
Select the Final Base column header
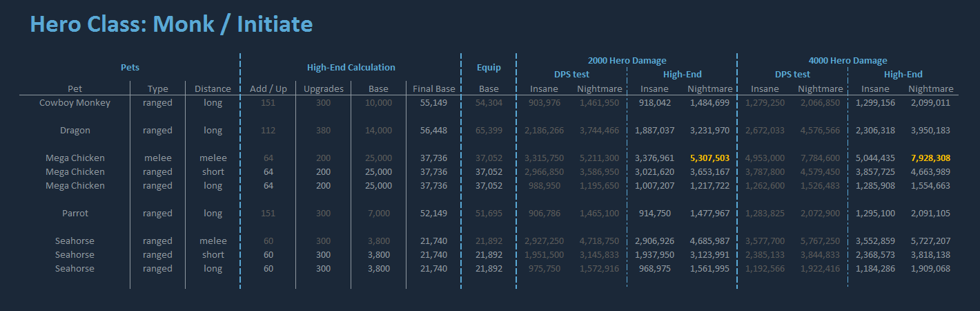click(x=433, y=89)
